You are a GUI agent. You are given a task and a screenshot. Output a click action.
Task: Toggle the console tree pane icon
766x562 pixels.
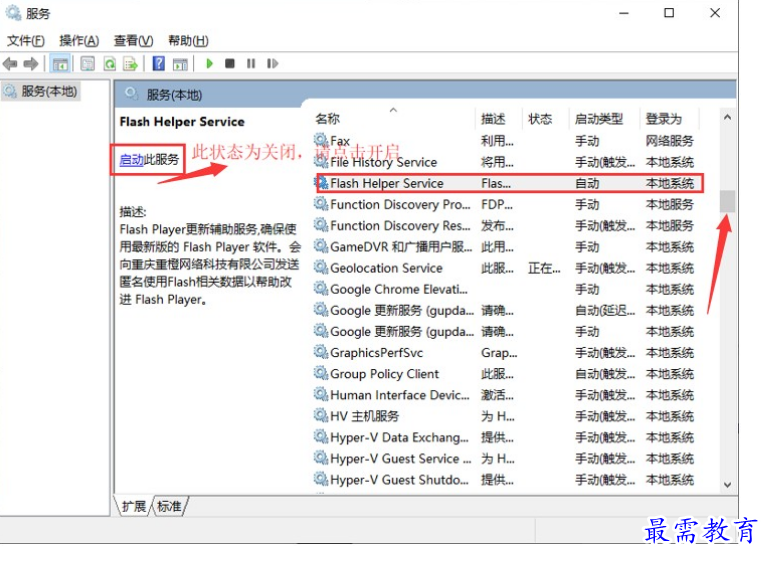pyautogui.click(x=61, y=64)
